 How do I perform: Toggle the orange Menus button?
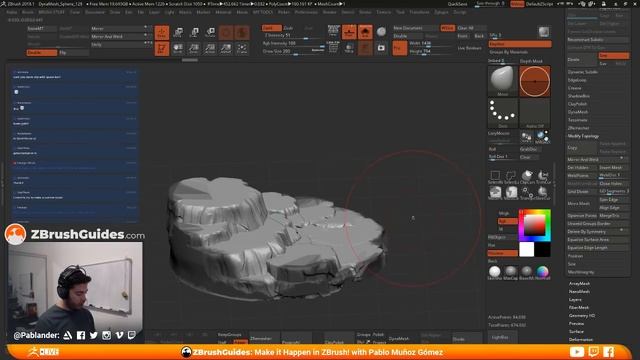[x=517, y=4]
